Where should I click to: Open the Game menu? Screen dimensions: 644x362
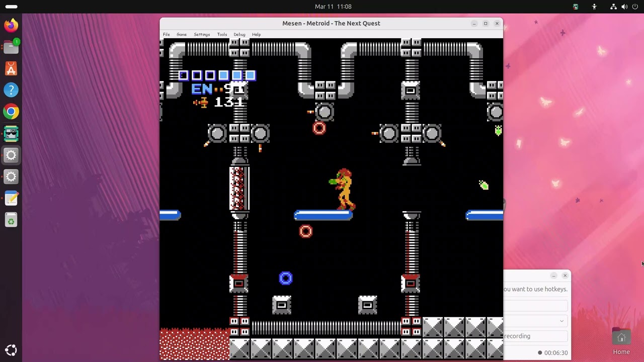pos(182,34)
